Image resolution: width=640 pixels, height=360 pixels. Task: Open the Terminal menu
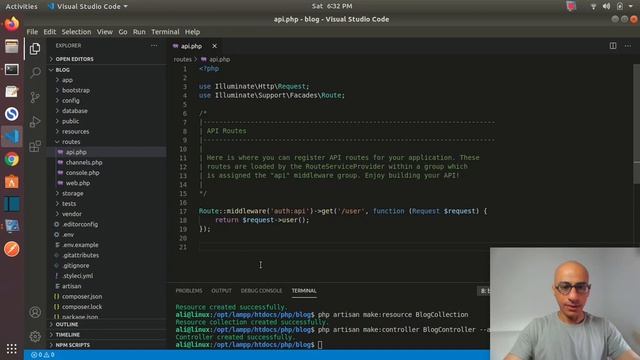[x=165, y=32]
